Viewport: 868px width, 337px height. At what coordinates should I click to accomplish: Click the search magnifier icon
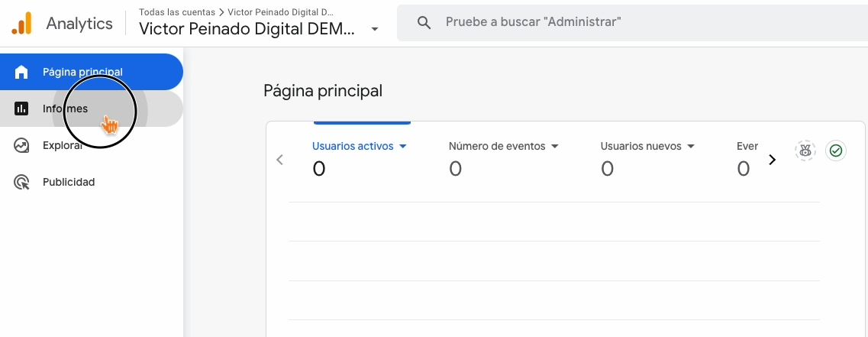pyautogui.click(x=424, y=23)
